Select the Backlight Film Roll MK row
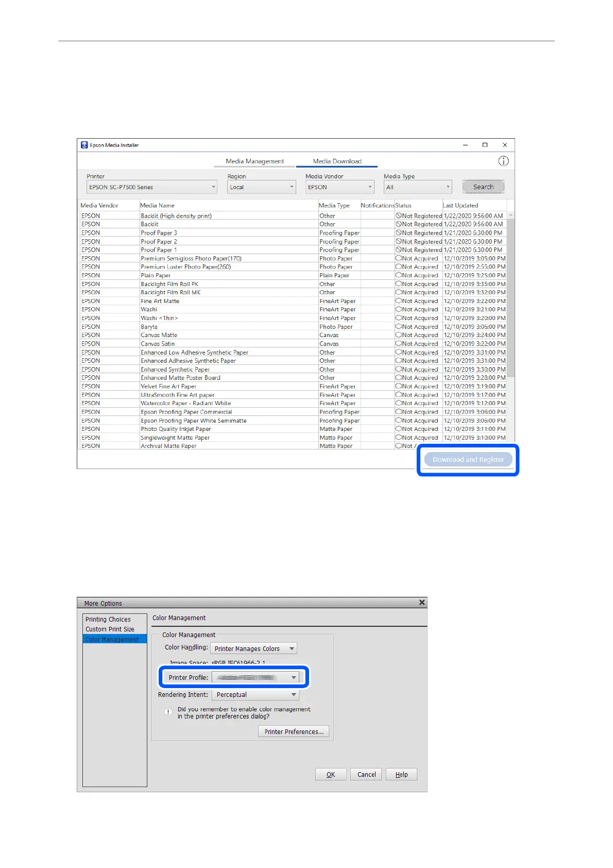This screenshot has height=868, width=613. coord(293,292)
